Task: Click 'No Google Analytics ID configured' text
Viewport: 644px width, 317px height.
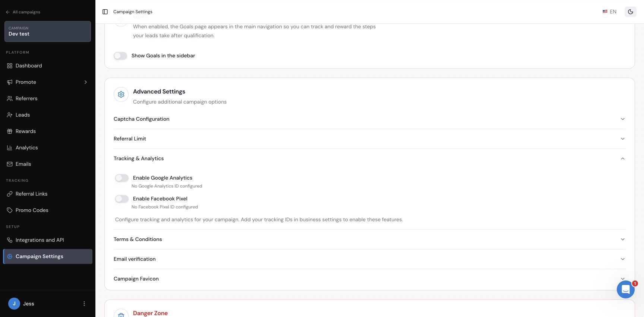Action: [167, 186]
